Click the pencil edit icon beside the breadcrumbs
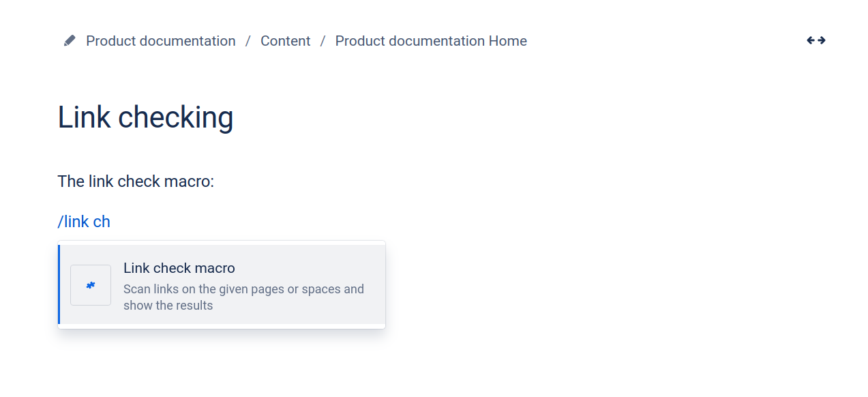This screenshot has height=397, width=868. tap(70, 41)
